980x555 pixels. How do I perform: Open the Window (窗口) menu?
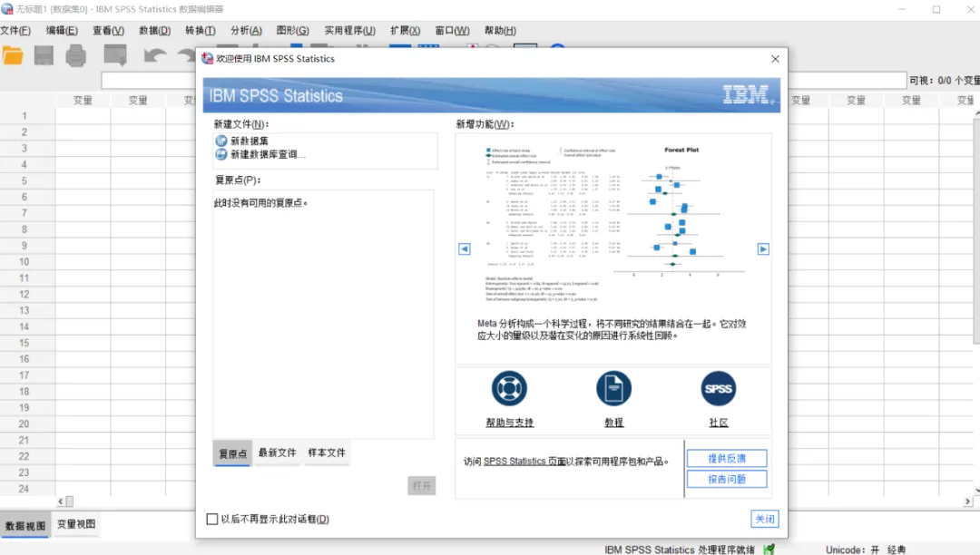click(x=452, y=31)
